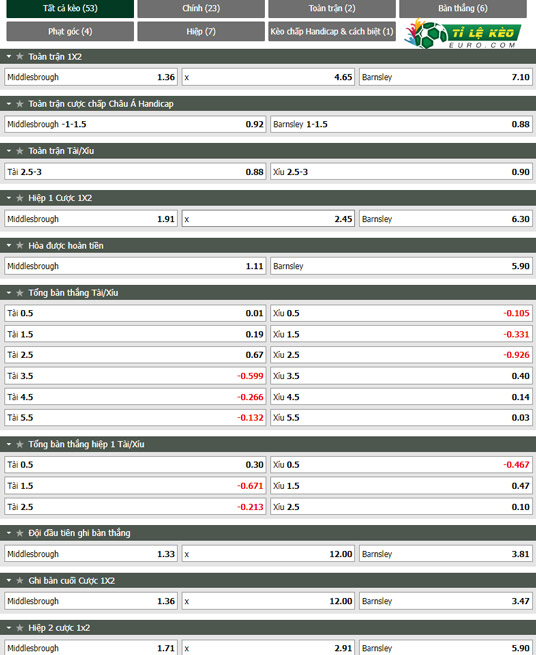Collapse Toàn trận cược chấp Châu Á Handicap arrow

(9, 104)
